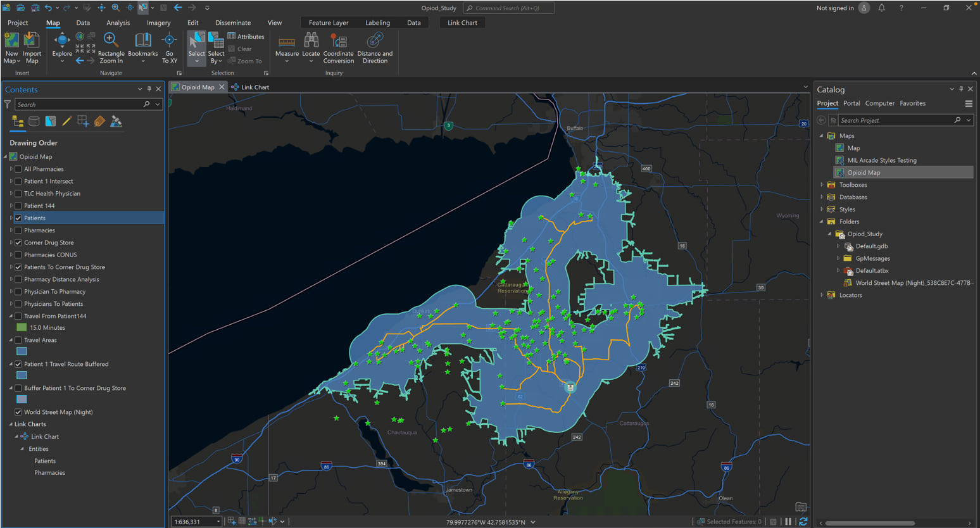Enable the All Pharmacies layer

[18, 169]
